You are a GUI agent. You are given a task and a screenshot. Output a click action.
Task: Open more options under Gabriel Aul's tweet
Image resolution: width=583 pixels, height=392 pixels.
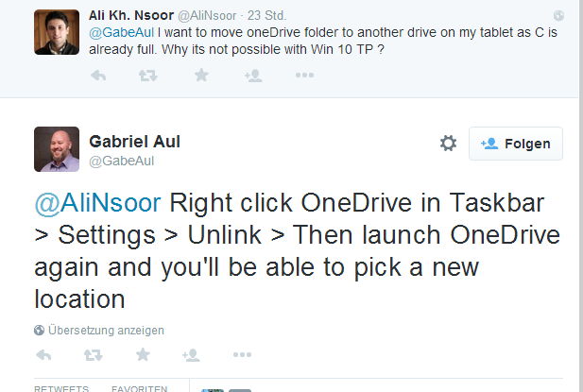click(243, 354)
